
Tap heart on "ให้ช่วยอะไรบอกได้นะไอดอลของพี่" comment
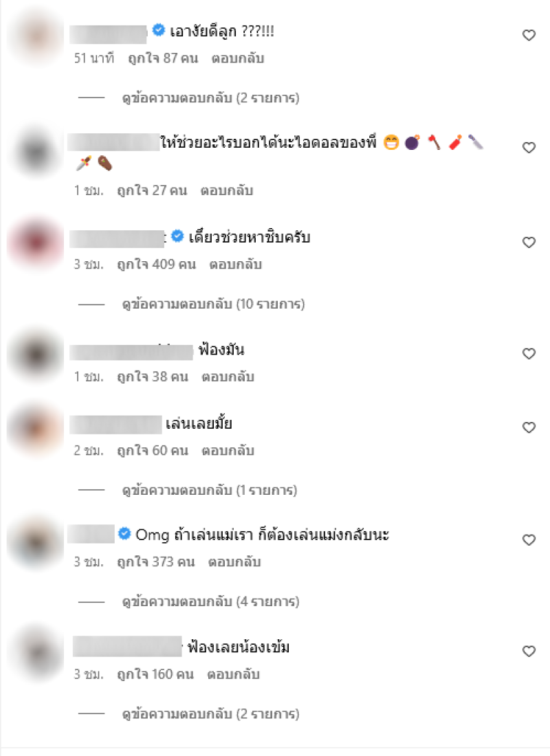pyautogui.click(x=529, y=148)
